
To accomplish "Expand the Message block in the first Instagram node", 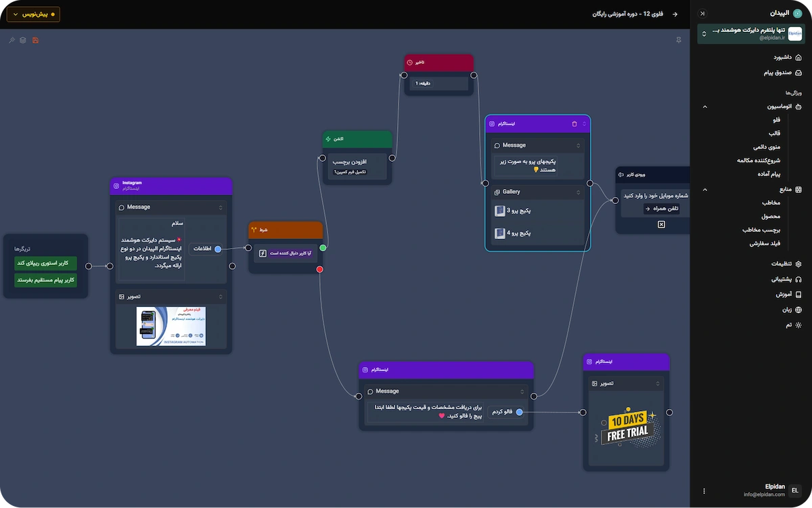I will [221, 207].
